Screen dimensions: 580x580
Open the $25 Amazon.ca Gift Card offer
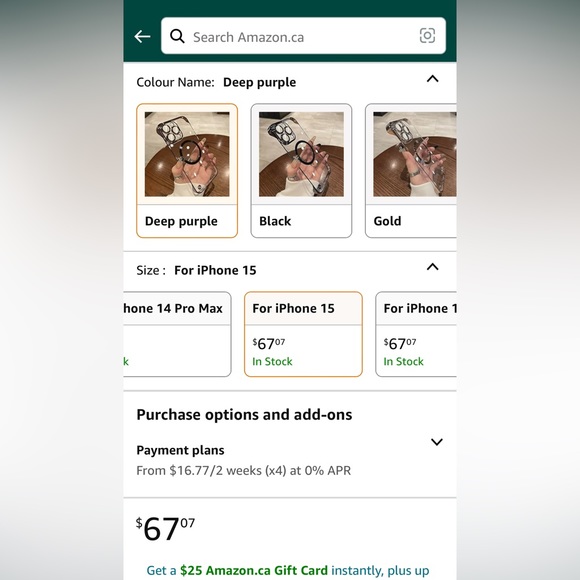(254, 570)
